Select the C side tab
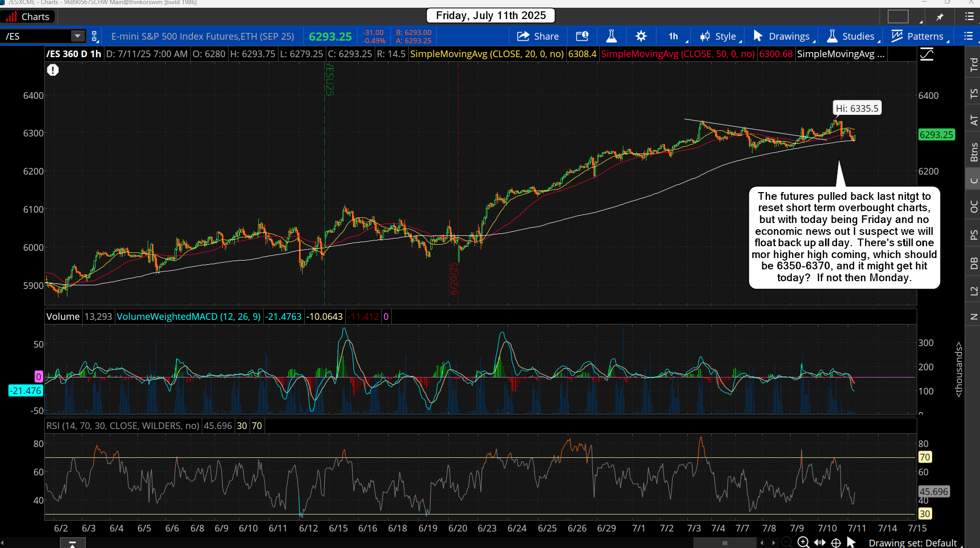Image resolution: width=980 pixels, height=548 pixels. tap(973, 180)
